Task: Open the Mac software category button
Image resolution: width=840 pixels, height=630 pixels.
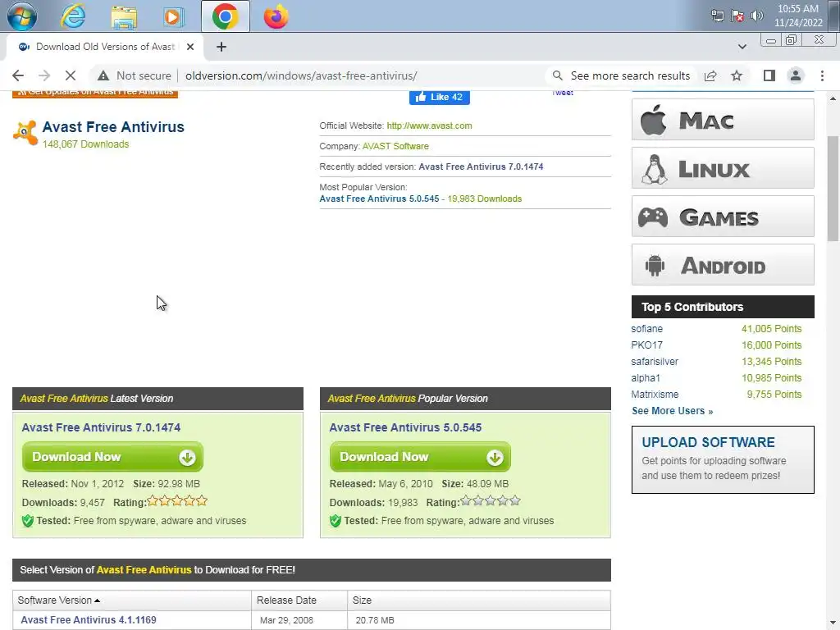Action: coord(723,120)
